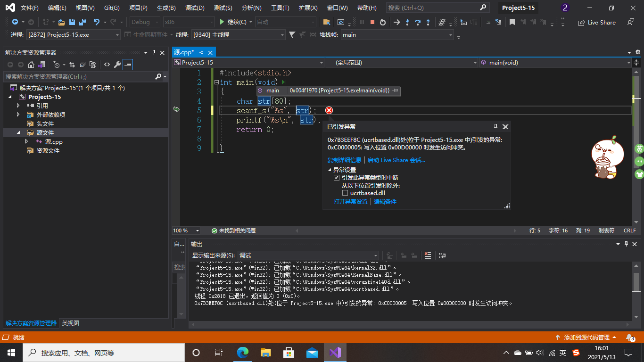The width and height of the screenshot is (644, 362).
Task: Open the process dropdown showing Project5-15.exe
Action: click(x=74, y=35)
